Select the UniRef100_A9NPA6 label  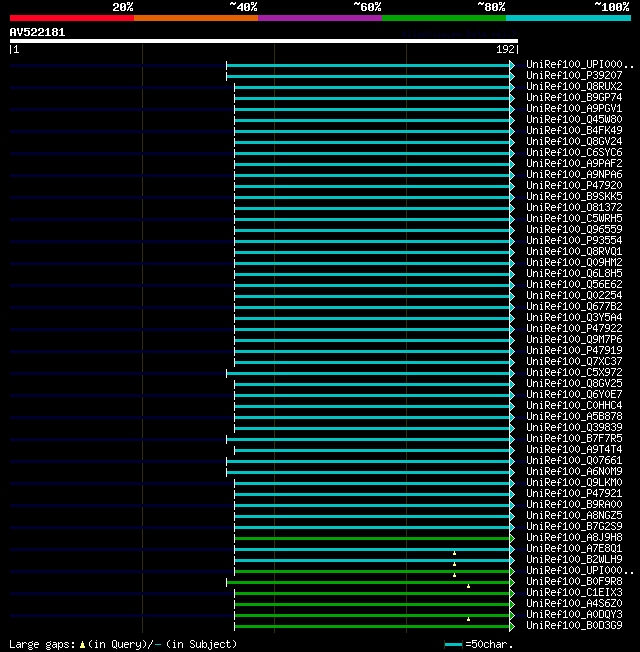(574, 174)
